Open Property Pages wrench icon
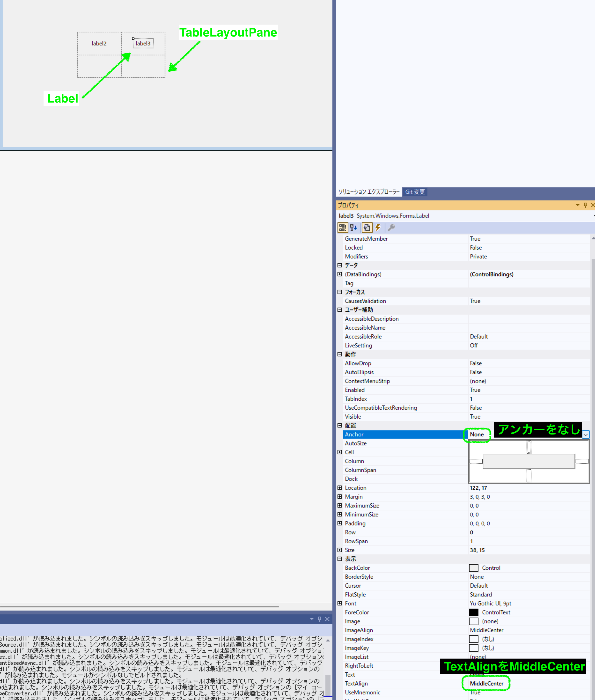The height and width of the screenshot is (700, 595). (391, 228)
